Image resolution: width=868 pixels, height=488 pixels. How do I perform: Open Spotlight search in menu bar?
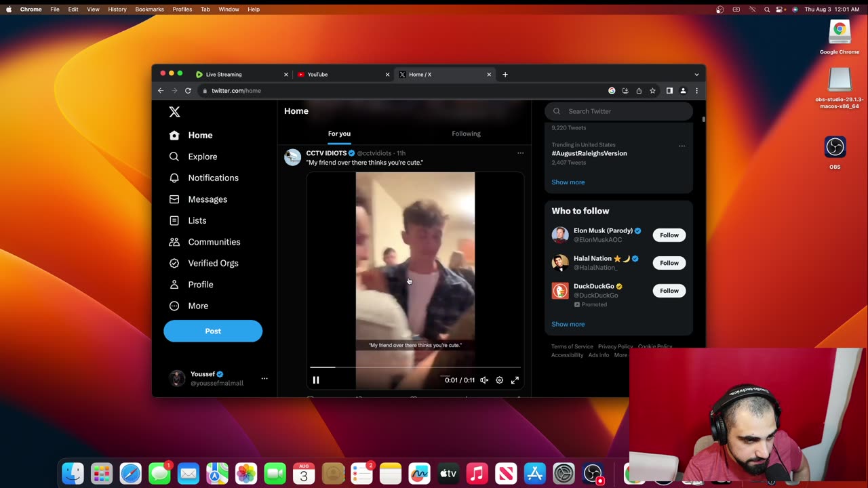(767, 9)
